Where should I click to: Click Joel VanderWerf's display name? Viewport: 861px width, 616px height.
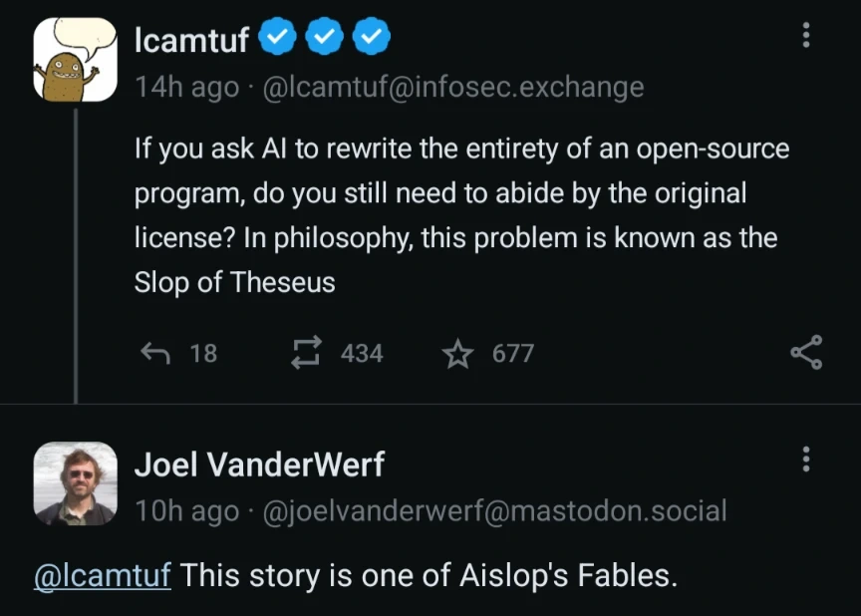[x=259, y=463]
